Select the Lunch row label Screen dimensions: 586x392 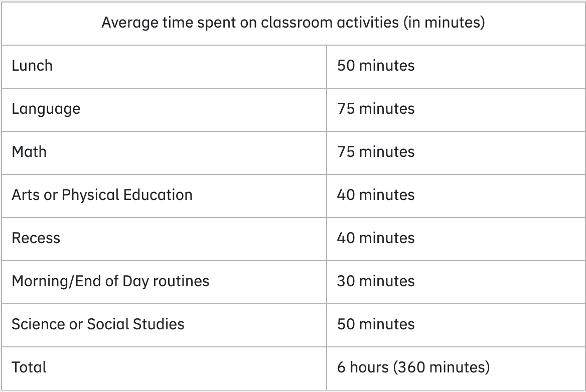point(32,66)
